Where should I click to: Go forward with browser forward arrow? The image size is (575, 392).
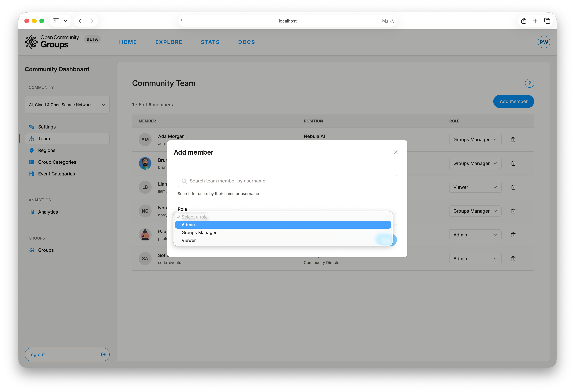(x=92, y=21)
